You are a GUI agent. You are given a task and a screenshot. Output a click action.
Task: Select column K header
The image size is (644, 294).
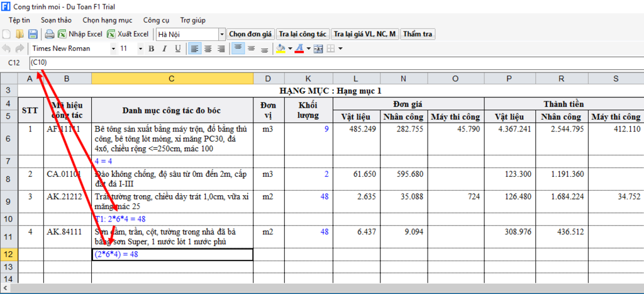pos(308,79)
